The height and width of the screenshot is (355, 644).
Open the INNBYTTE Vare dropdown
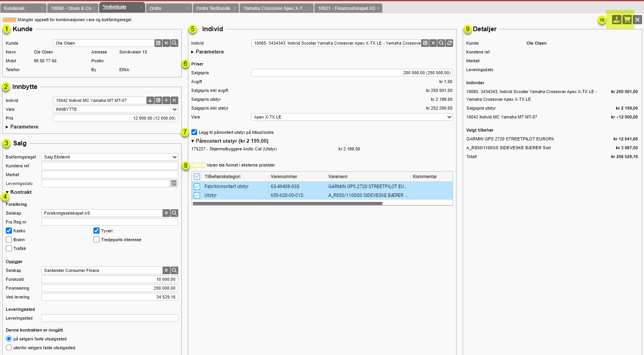[x=116, y=109]
